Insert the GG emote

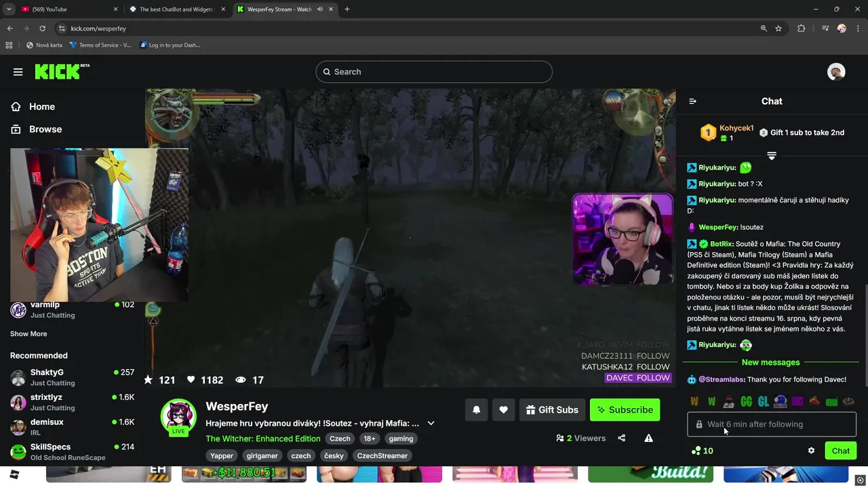click(746, 401)
